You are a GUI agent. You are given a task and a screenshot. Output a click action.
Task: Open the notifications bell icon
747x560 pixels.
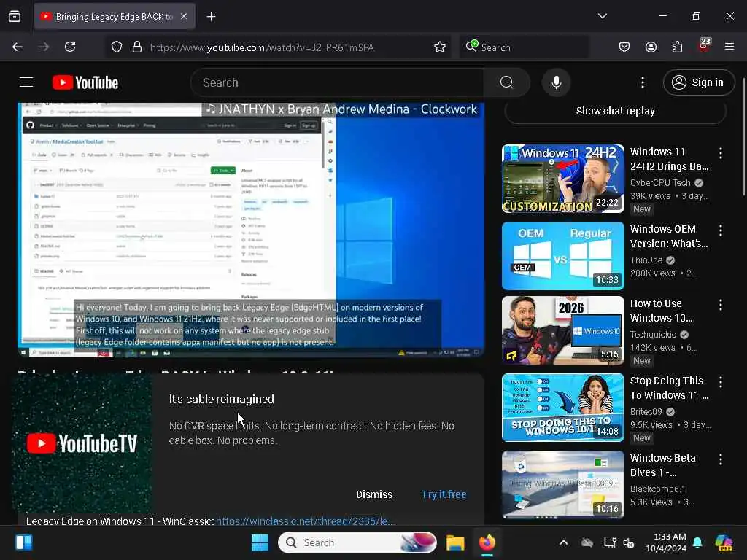tap(697, 542)
